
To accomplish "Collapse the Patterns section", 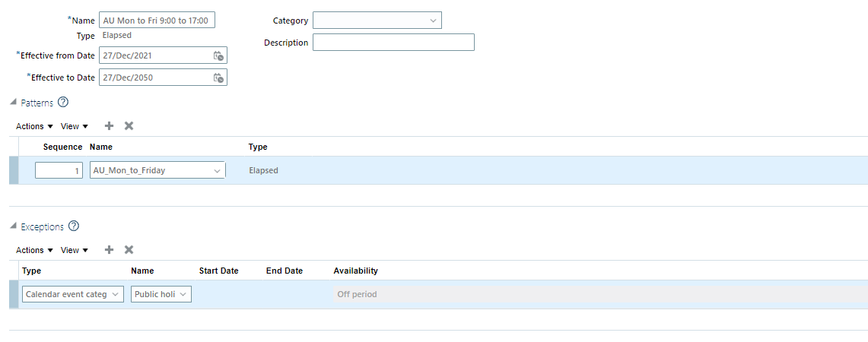I will [13, 103].
